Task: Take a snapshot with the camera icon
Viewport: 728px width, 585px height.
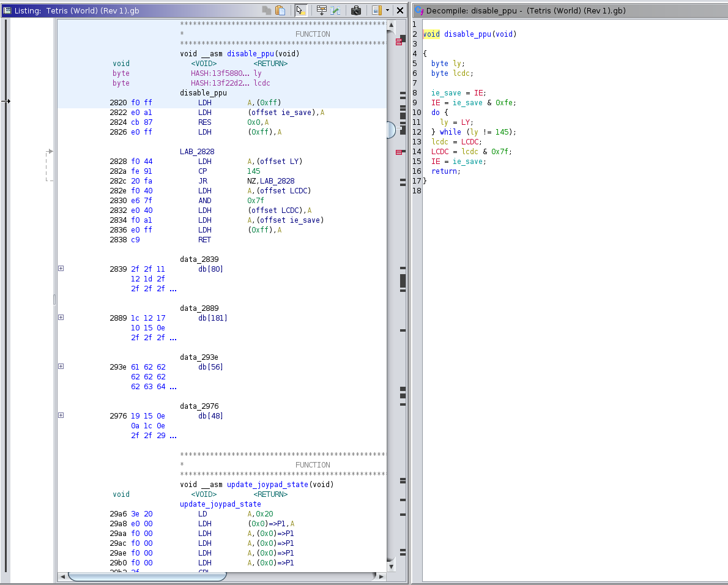Action: point(355,10)
